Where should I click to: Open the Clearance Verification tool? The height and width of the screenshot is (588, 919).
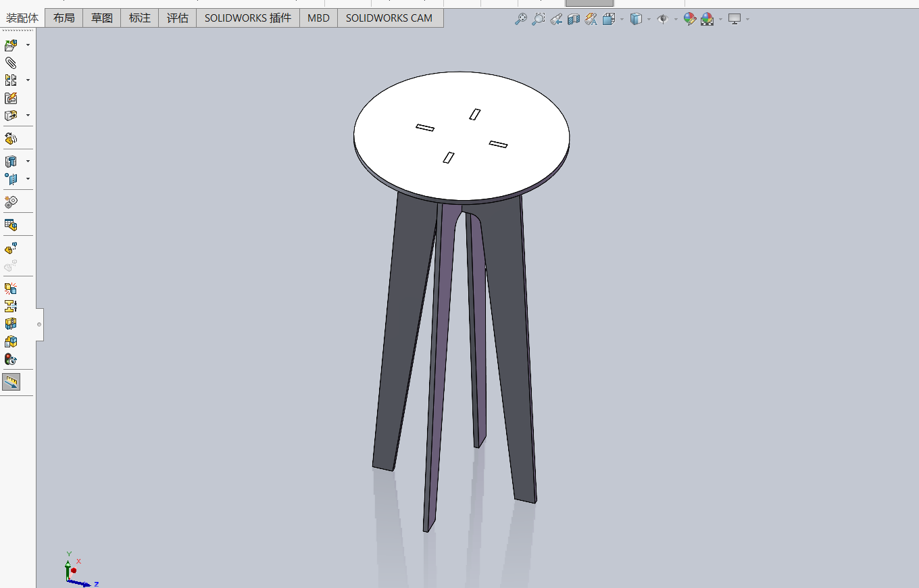(x=11, y=306)
